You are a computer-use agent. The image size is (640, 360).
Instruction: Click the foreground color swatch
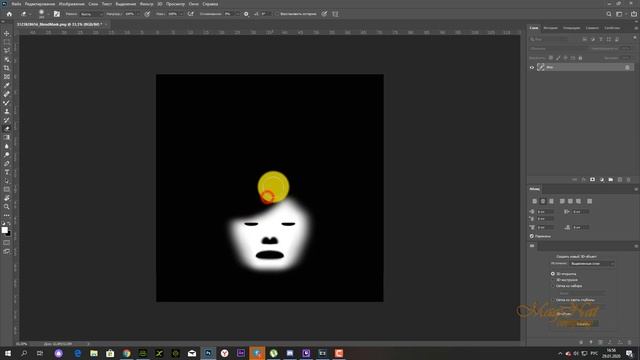pyautogui.click(x=4, y=230)
